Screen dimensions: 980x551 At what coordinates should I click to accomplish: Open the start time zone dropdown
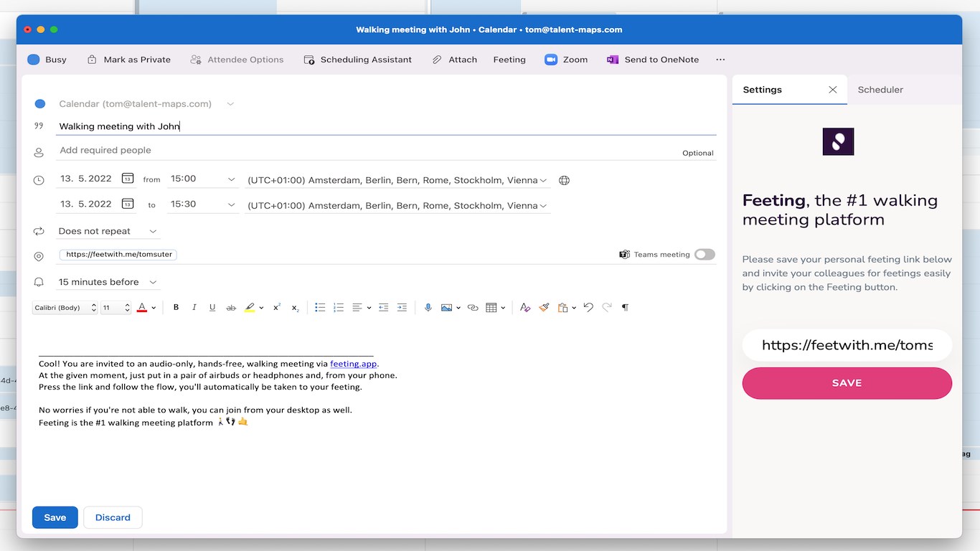(x=543, y=180)
